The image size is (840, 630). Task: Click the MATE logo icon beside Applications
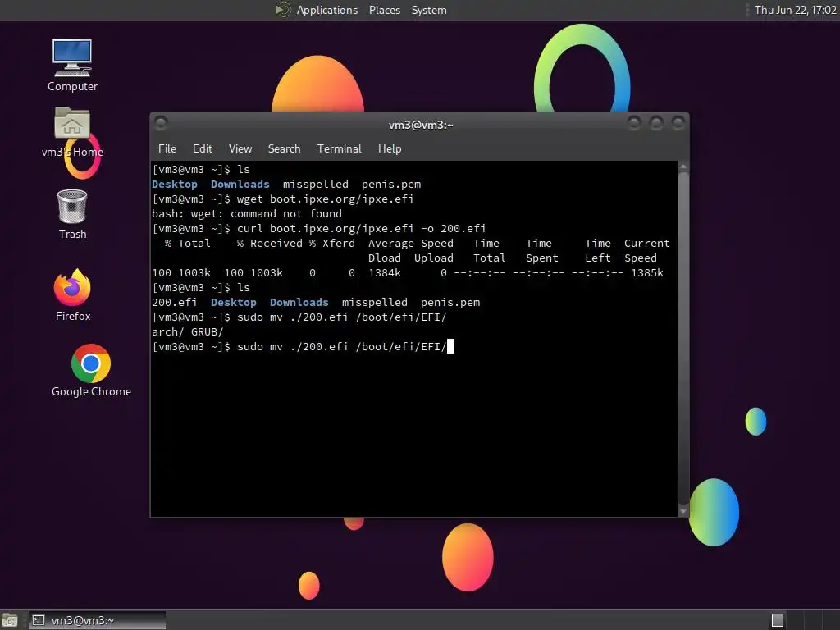coord(283,10)
